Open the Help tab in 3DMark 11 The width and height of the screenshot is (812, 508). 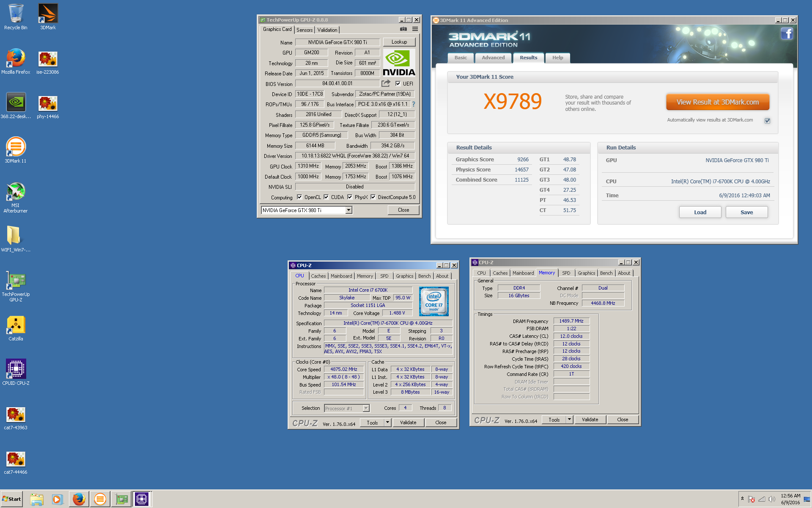pos(557,58)
